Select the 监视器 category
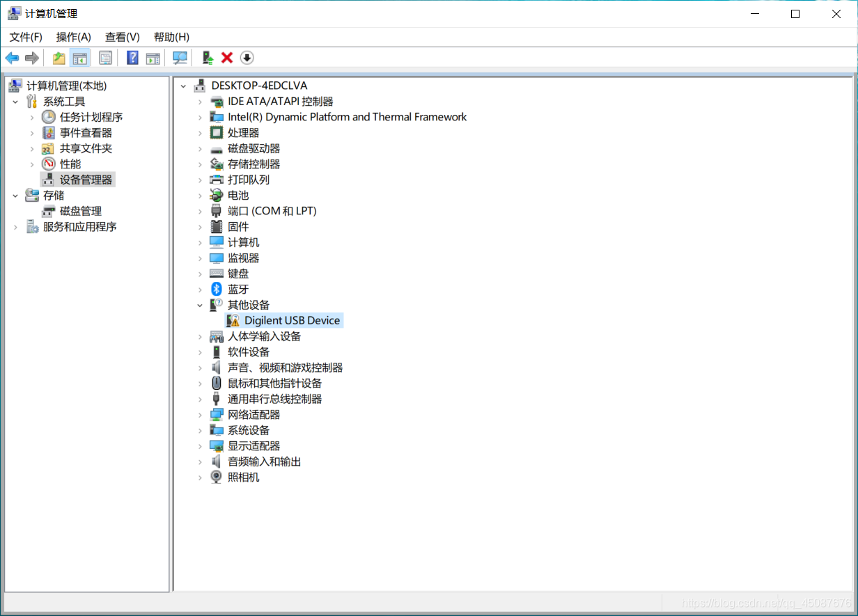Screen dimensions: 858x616 244,258
